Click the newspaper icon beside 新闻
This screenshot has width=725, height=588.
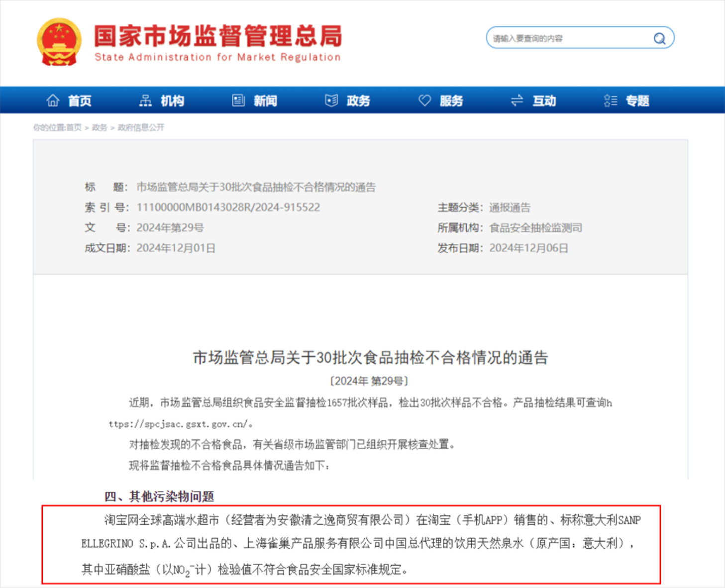click(x=238, y=100)
